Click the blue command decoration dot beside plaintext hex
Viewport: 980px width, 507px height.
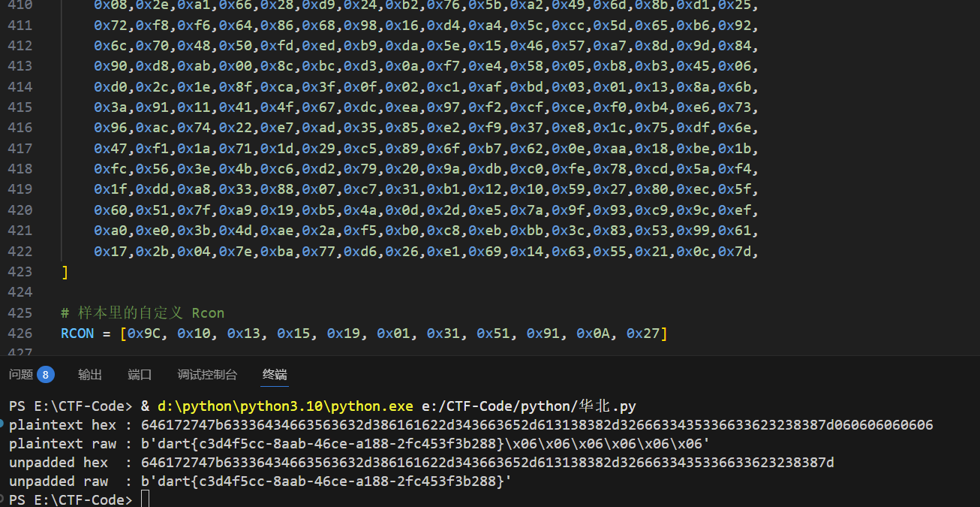coord(3,424)
